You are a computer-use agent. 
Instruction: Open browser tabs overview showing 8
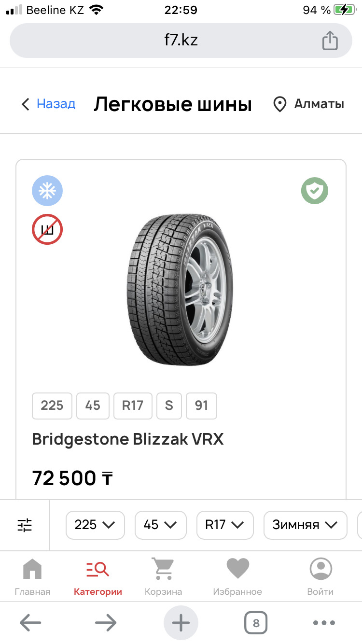pos(256,623)
